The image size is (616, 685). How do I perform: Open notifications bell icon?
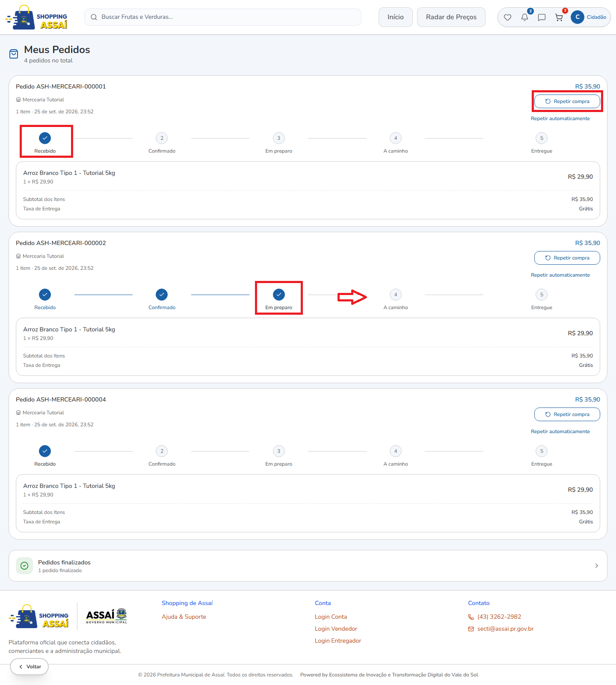pyautogui.click(x=524, y=17)
